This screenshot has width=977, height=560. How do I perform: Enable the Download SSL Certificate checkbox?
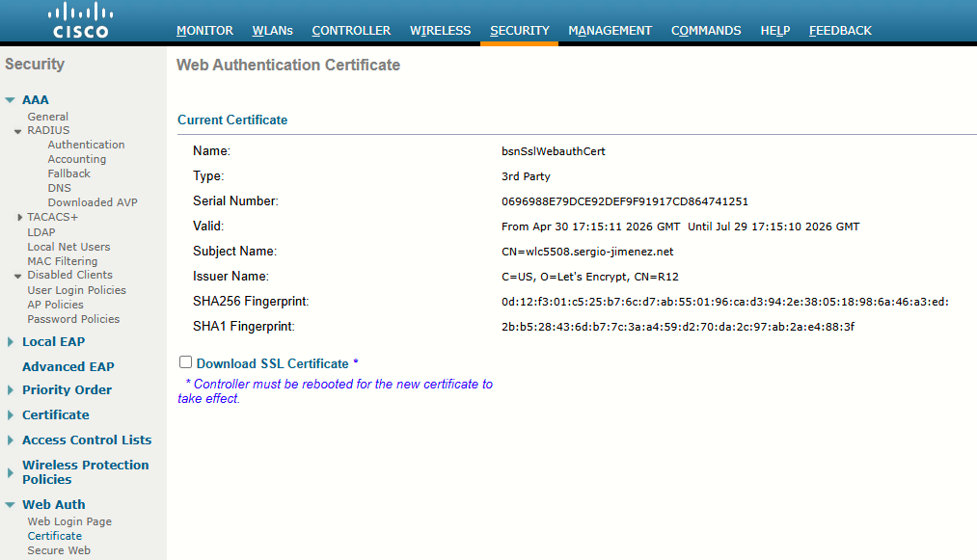tap(186, 361)
